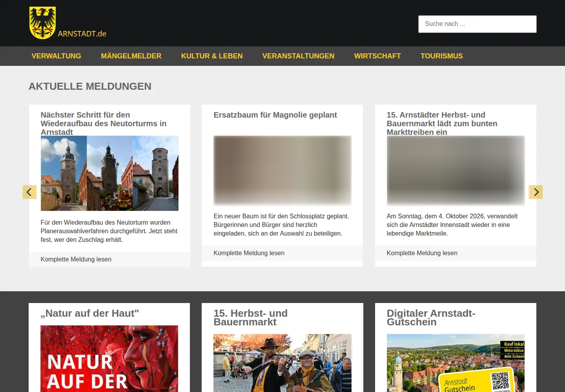Click the blurred Bauernmarkt news image
The width and height of the screenshot is (565, 392).
coord(456,171)
